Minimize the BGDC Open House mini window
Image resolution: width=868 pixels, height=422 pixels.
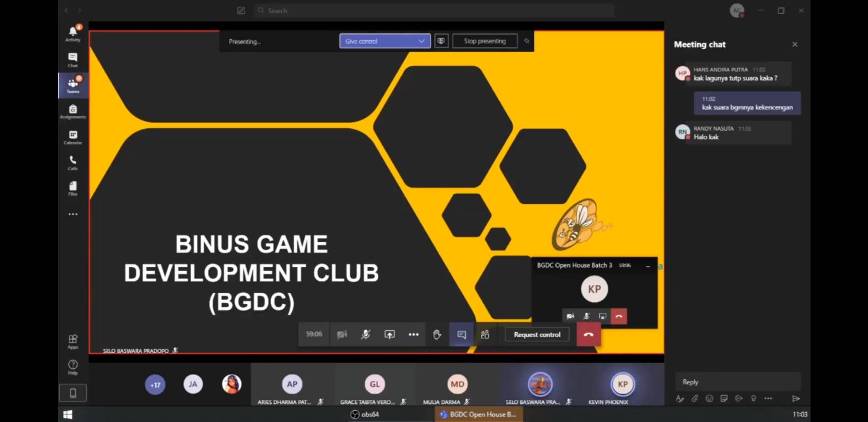[648, 266]
